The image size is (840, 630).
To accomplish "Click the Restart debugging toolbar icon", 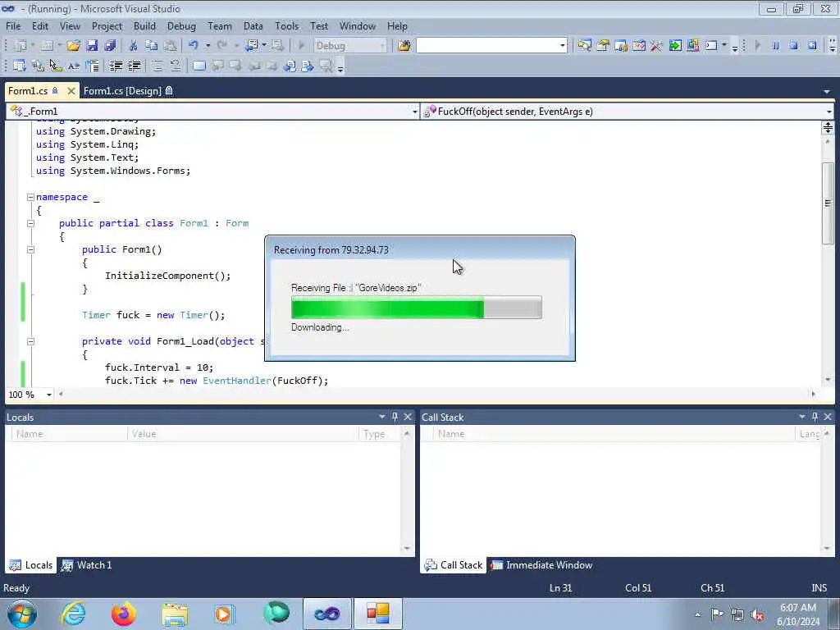I will (x=812, y=46).
